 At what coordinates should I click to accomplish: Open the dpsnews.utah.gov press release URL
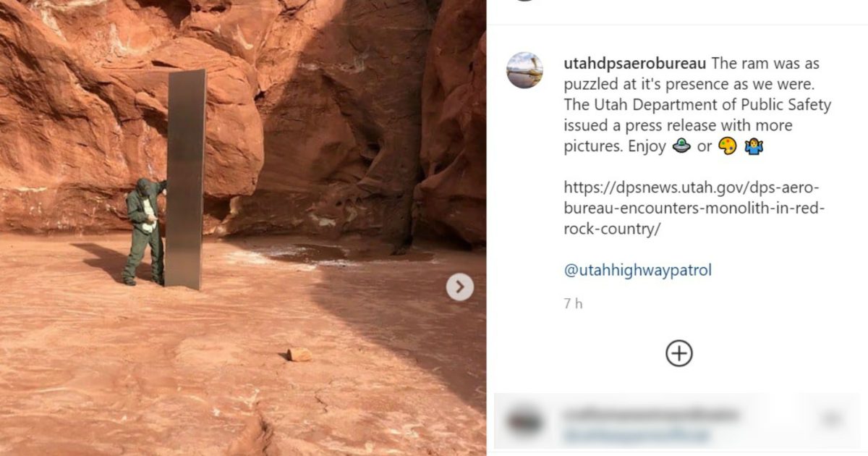pyautogui.click(x=694, y=208)
